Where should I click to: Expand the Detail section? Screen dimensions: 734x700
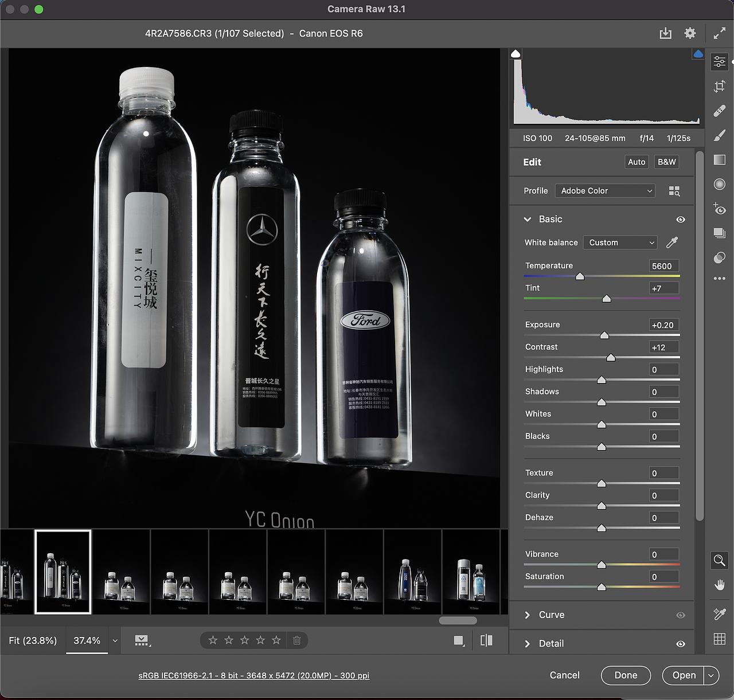coord(528,644)
